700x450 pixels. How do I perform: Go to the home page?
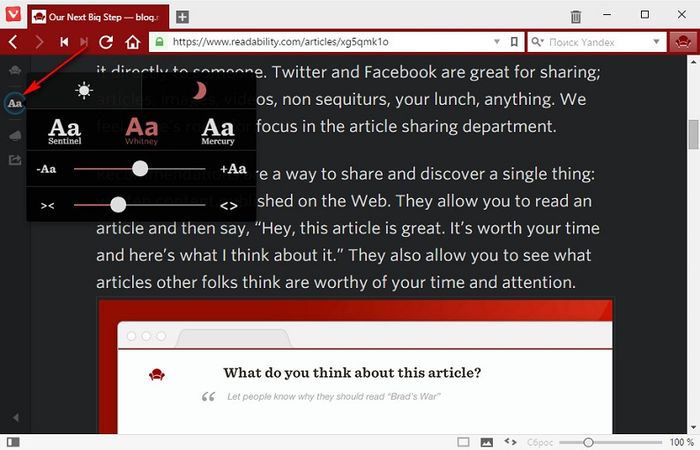(x=132, y=42)
